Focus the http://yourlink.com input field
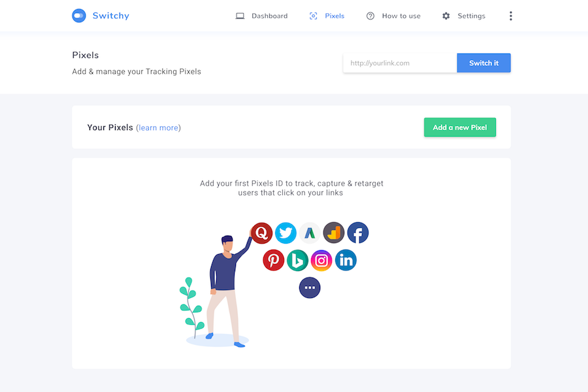The image size is (588, 392). pyautogui.click(x=400, y=63)
